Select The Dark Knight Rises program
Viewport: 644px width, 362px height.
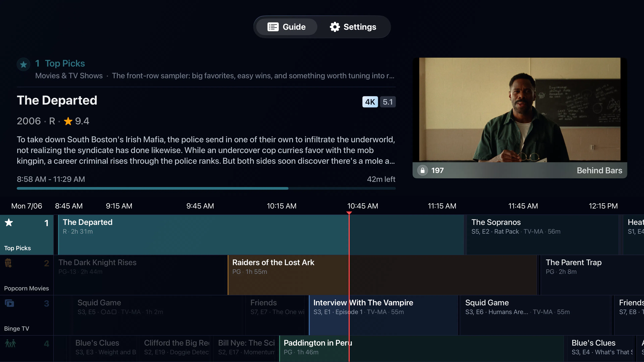[140, 275]
